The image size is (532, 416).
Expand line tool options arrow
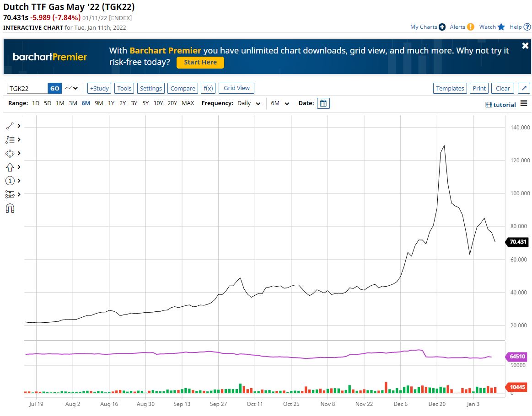click(x=19, y=126)
